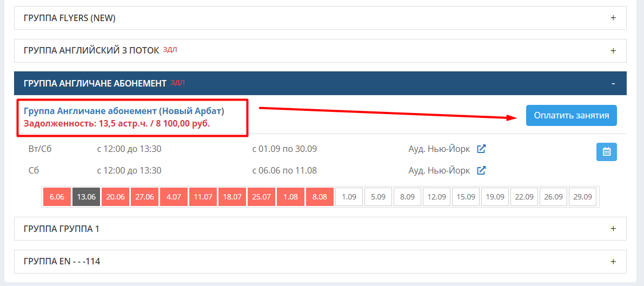The image size is (644, 286).
Task: Select lesson date 12.09
Action: (x=436, y=197)
